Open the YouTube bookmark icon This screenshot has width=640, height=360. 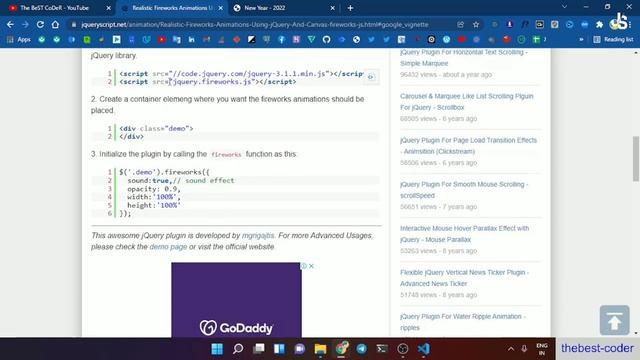click(x=162, y=40)
